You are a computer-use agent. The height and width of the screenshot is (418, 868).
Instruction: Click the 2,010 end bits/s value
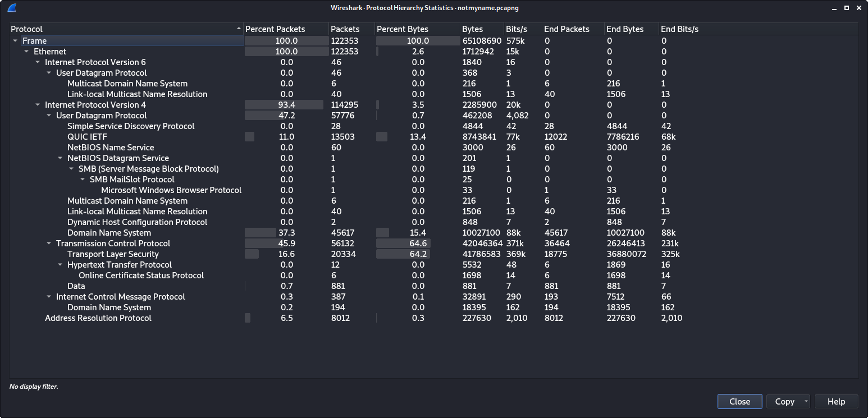[671, 318]
